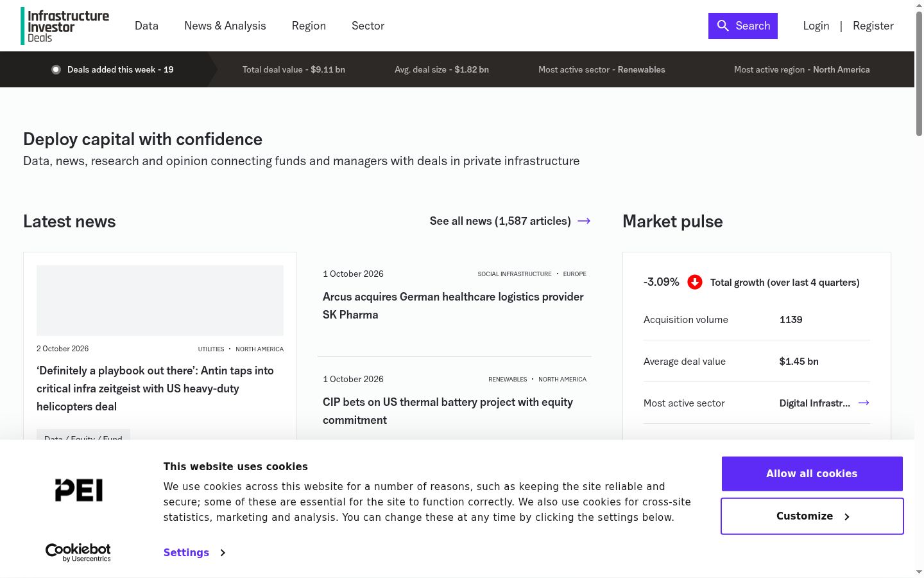Click Avg. deal size $1.82 bn

click(441, 69)
